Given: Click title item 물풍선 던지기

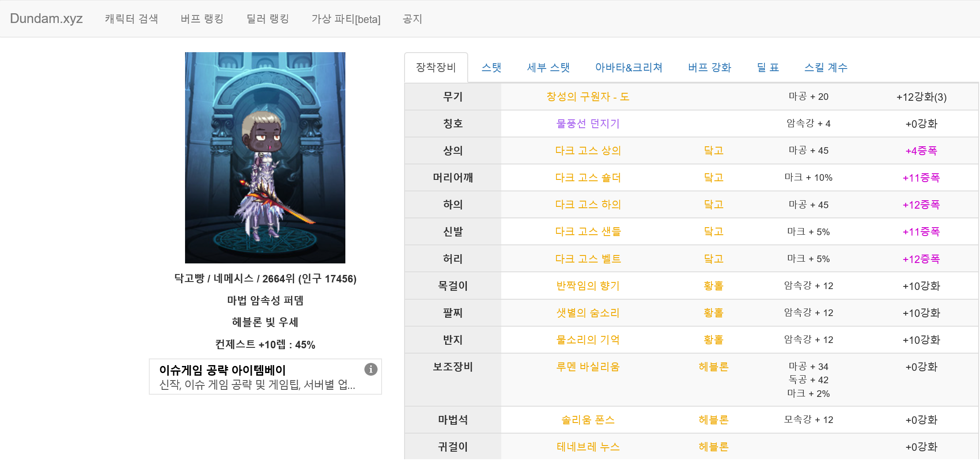Looking at the screenshot, I should coord(588,124).
